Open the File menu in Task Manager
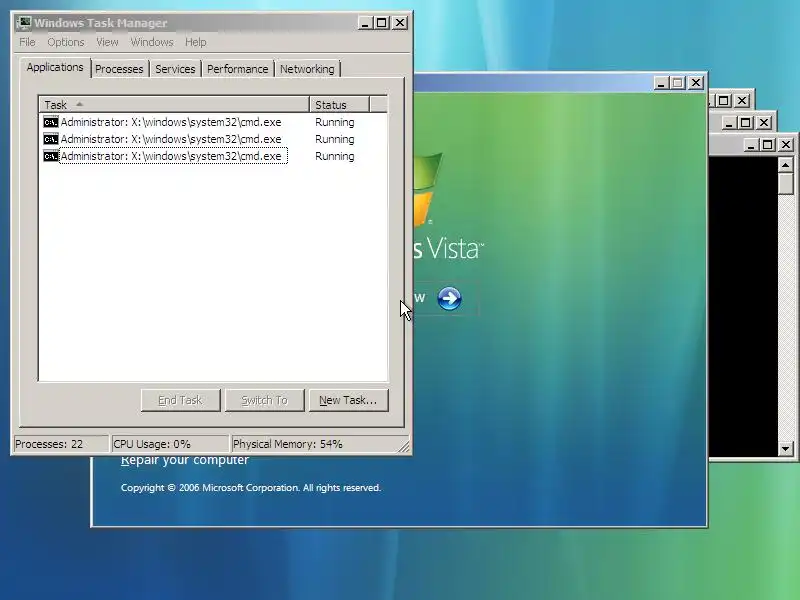The width and height of the screenshot is (800, 600). pyautogui.click(x=28, y=42)
